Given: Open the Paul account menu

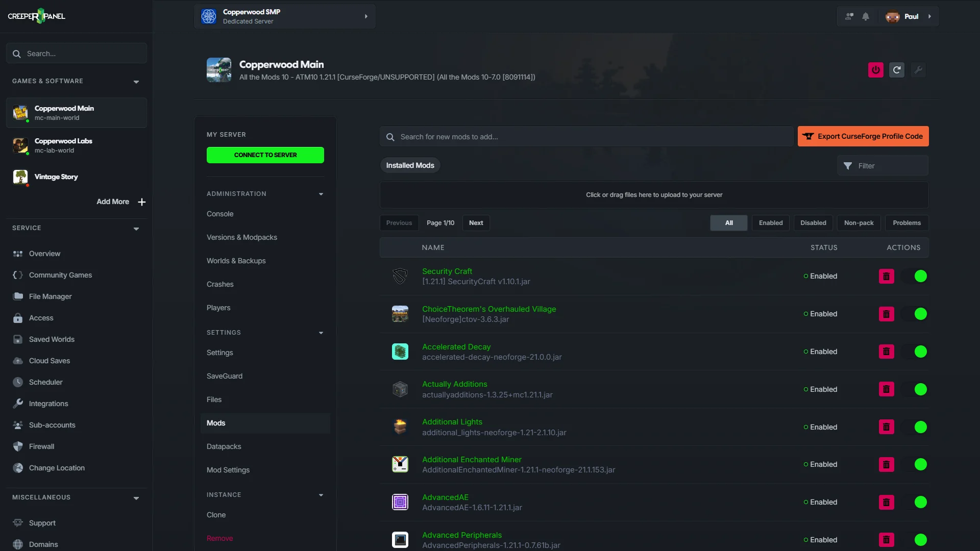Looking at the screenshot, I should click(x=909, y=16).
